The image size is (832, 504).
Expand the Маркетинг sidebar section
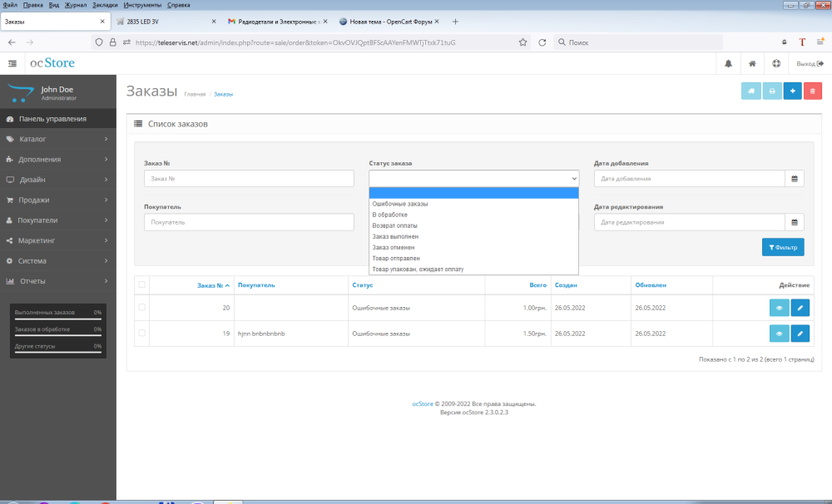pos(58,240)
